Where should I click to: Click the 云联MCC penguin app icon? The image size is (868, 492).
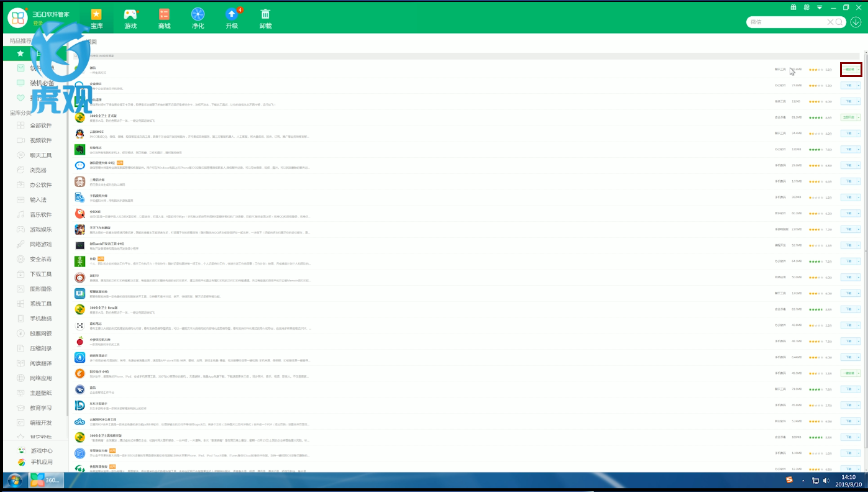tap(80, 134)
